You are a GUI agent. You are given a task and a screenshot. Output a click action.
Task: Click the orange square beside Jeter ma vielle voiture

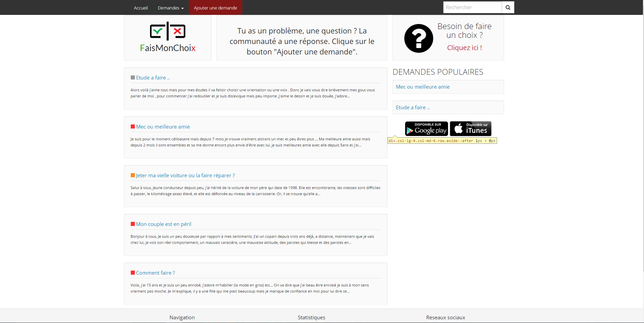click(133, 175)
